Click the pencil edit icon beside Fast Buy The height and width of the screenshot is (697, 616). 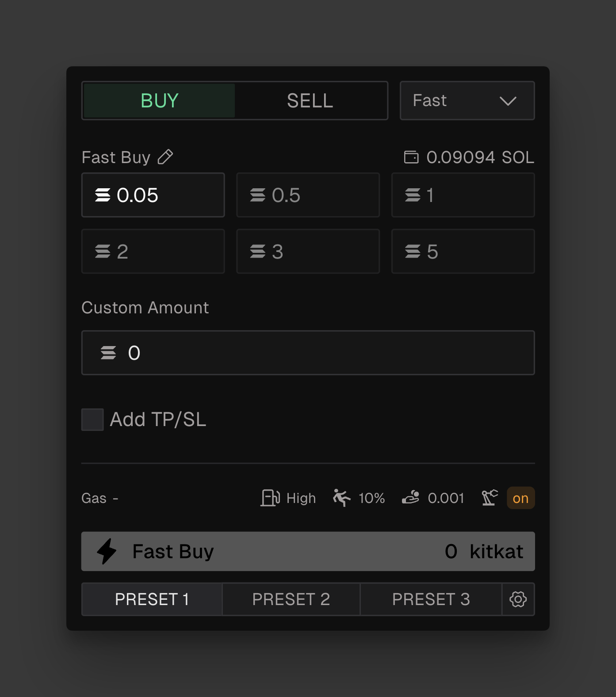point(165,157)
